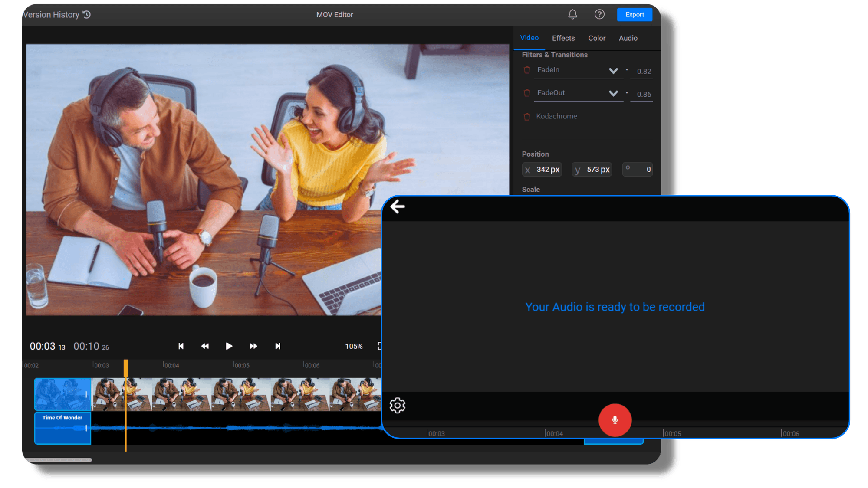Screen dimensions: 868x488
Task: Expand the FadeOut filter dropdown
Action: pos(613,93)
